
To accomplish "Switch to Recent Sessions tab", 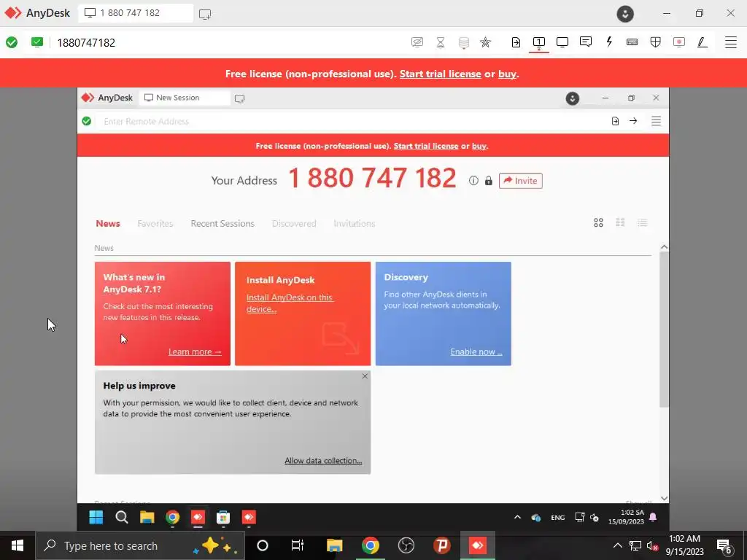I will [x=222, y=223].
